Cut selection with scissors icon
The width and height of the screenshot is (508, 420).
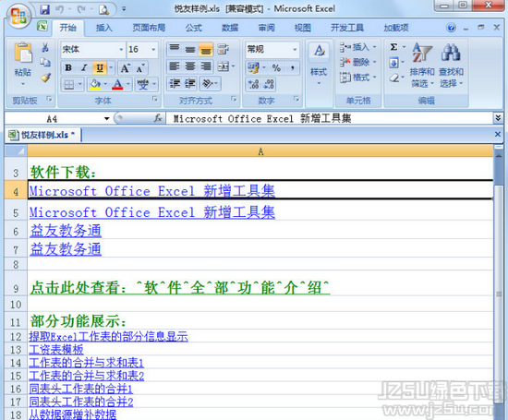(x=45, y=48)
